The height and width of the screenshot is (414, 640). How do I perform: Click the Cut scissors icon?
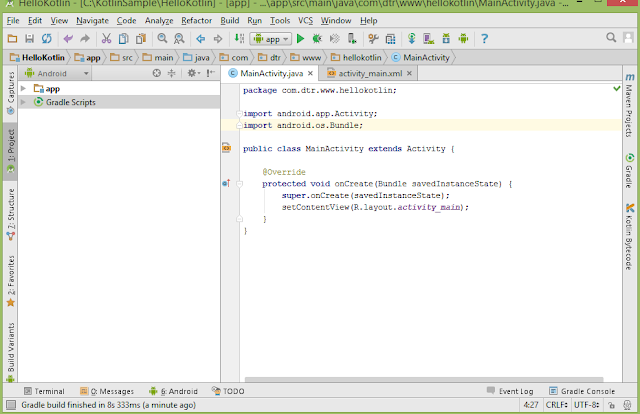(x=106, y=39)
